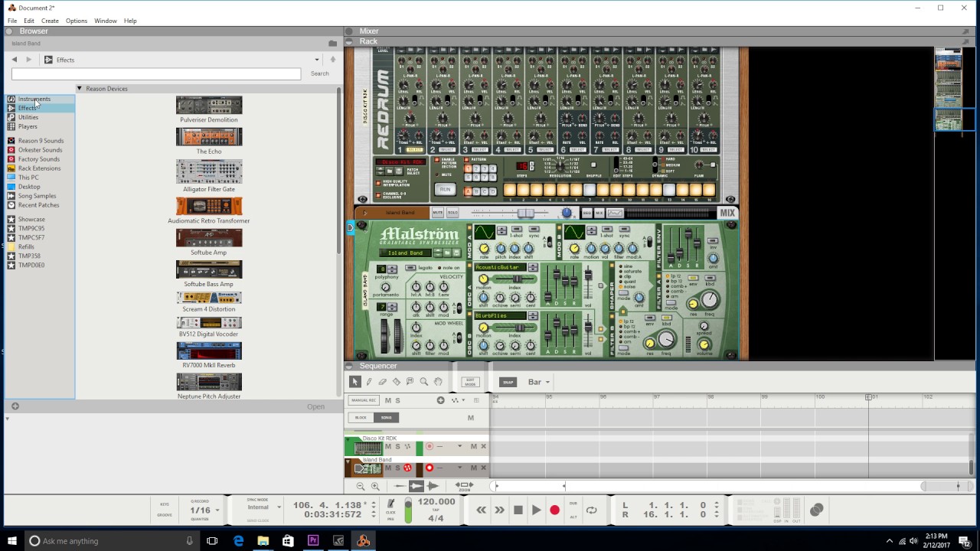Open the Help menu
The height and width of the screenshot is (551, 980).
(130, 21)
